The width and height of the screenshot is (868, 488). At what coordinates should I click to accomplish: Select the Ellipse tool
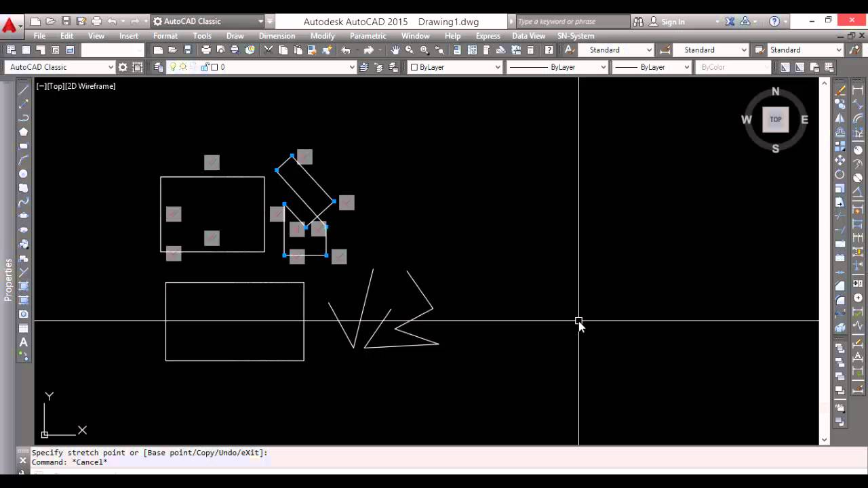24,216
